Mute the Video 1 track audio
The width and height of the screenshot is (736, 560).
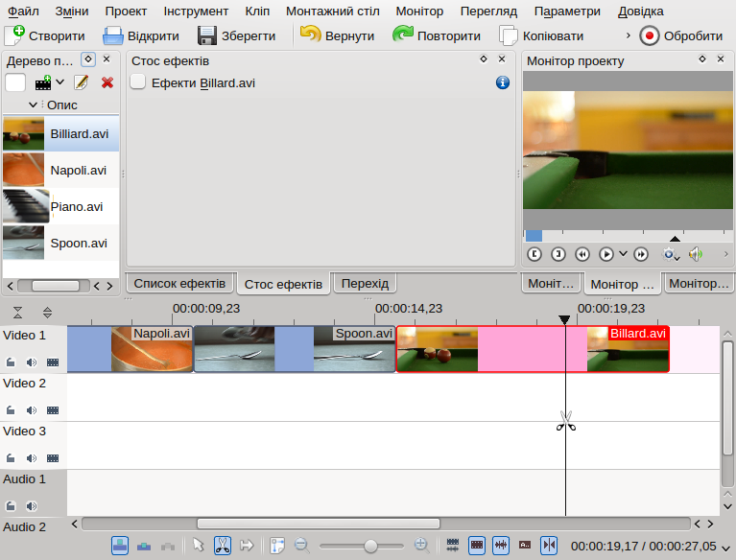pos(32,362)
